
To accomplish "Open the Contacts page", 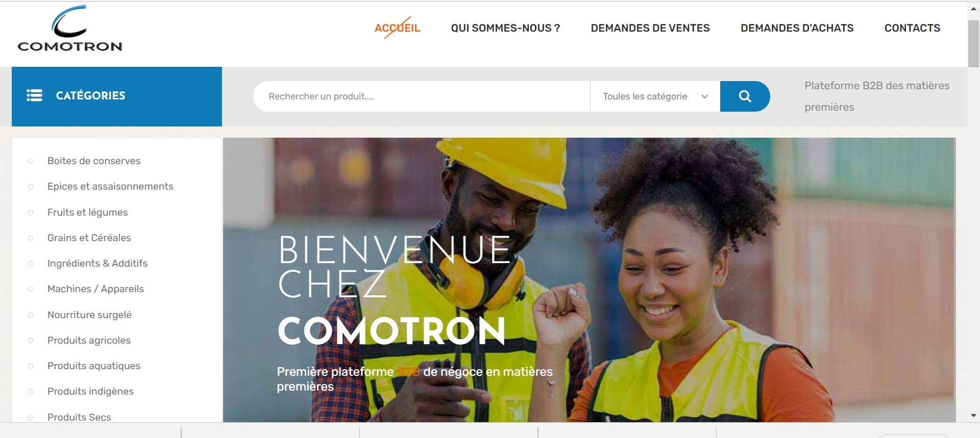I will click(912, 28).
